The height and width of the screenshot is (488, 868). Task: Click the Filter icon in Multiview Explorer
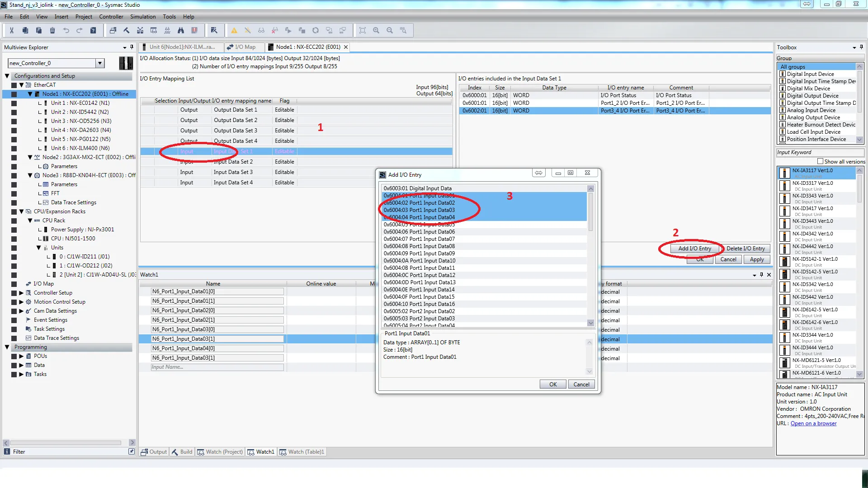(x=7, y=451)
